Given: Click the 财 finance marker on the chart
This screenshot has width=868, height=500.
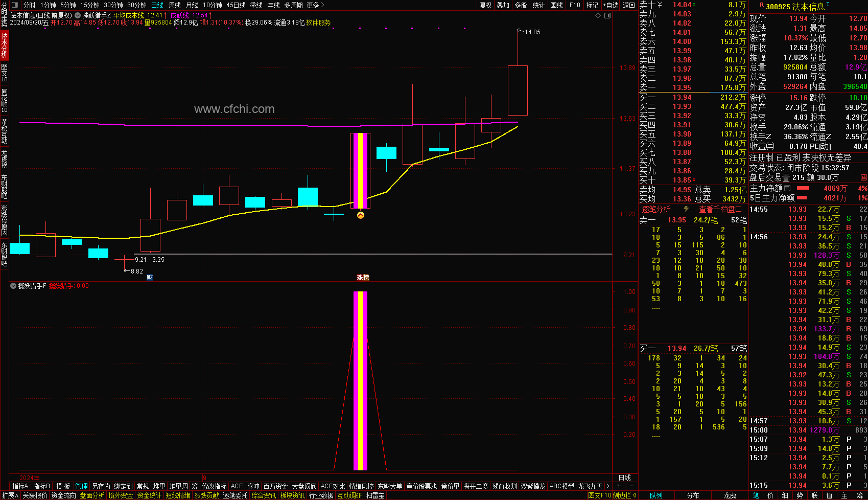Looking at the screenshot, I should tap(150, 278).
